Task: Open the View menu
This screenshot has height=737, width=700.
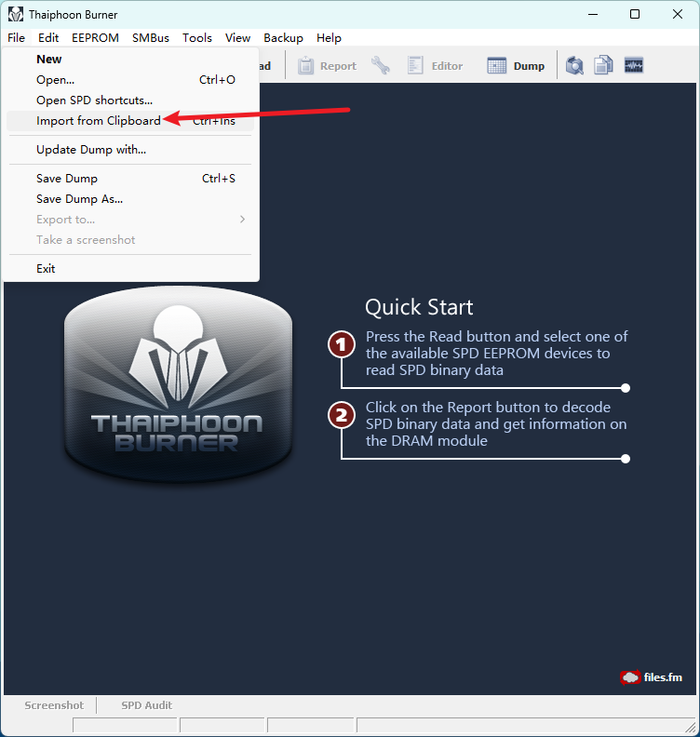Action: pyautogui.click(x=238, y=38)
